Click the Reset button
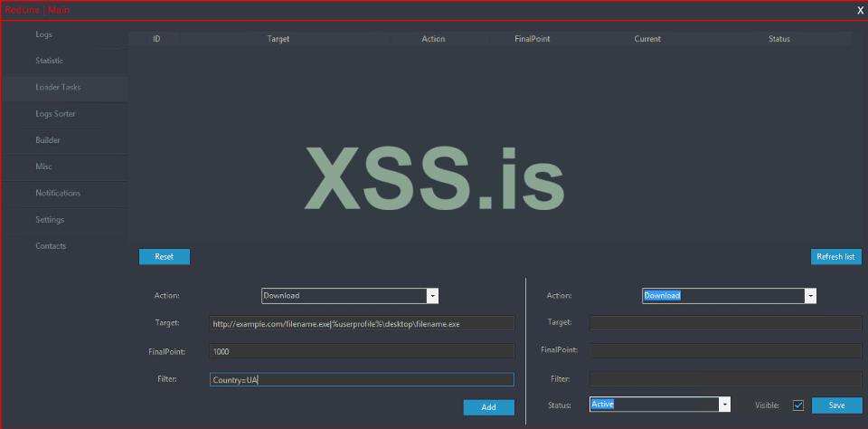 pos(165,257)
